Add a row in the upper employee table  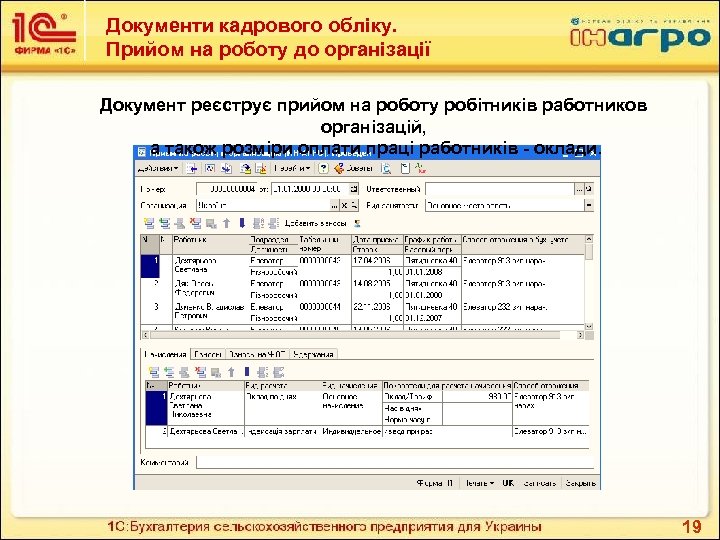[x=149, y=224]
